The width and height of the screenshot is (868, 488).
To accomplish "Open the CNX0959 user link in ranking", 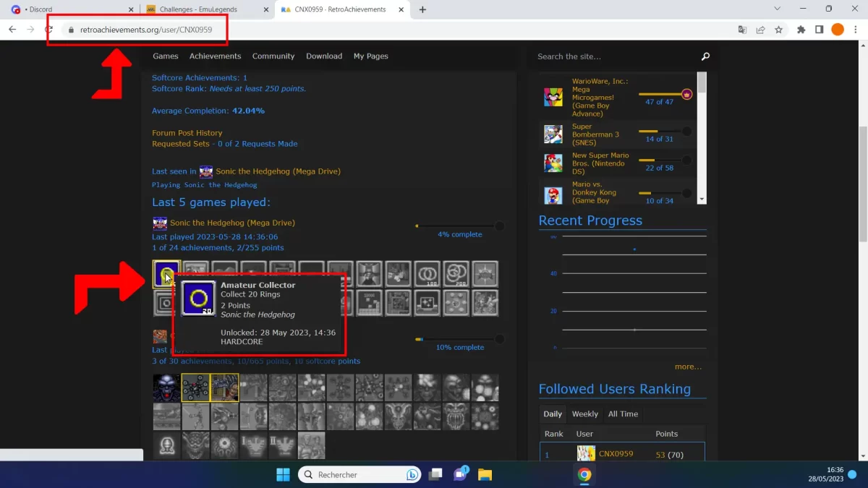I will 616,454.
